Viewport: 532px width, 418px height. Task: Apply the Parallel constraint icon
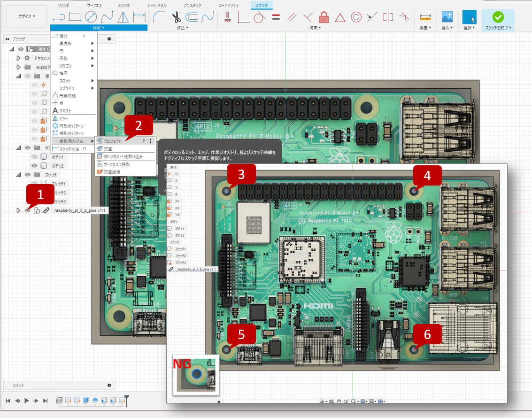(x=292, y=16)
